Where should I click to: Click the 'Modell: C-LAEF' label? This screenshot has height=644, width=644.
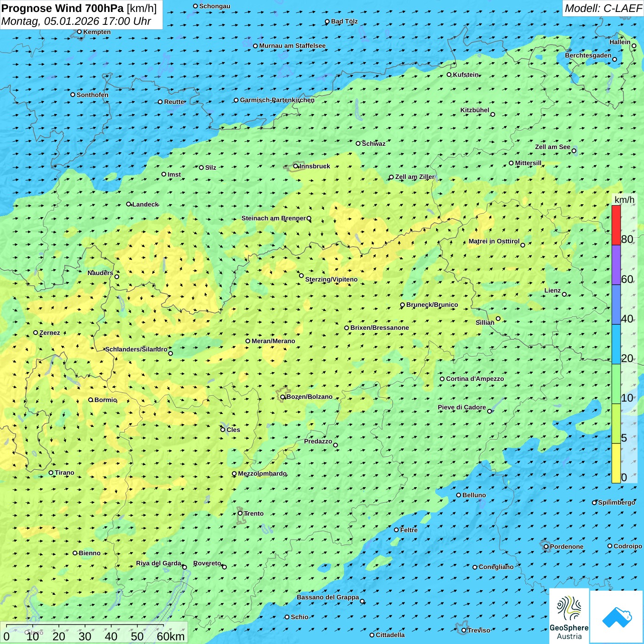tap(603, 8)
